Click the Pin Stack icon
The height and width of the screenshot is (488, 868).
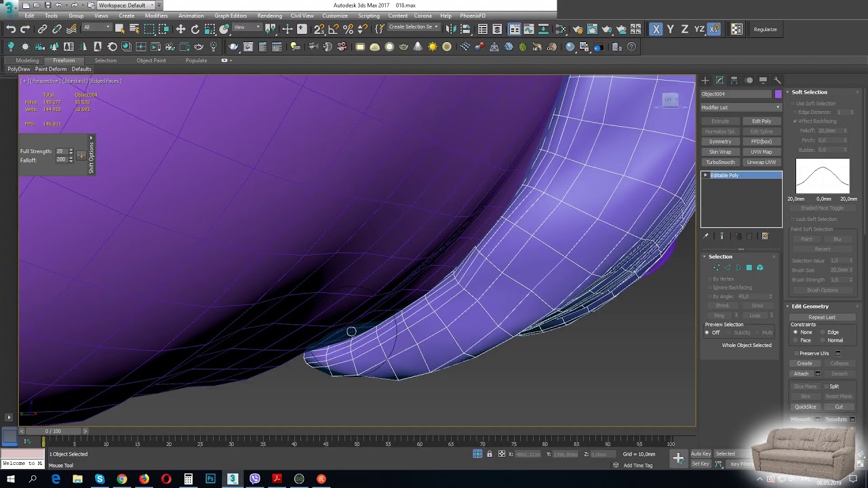(706, 236)
